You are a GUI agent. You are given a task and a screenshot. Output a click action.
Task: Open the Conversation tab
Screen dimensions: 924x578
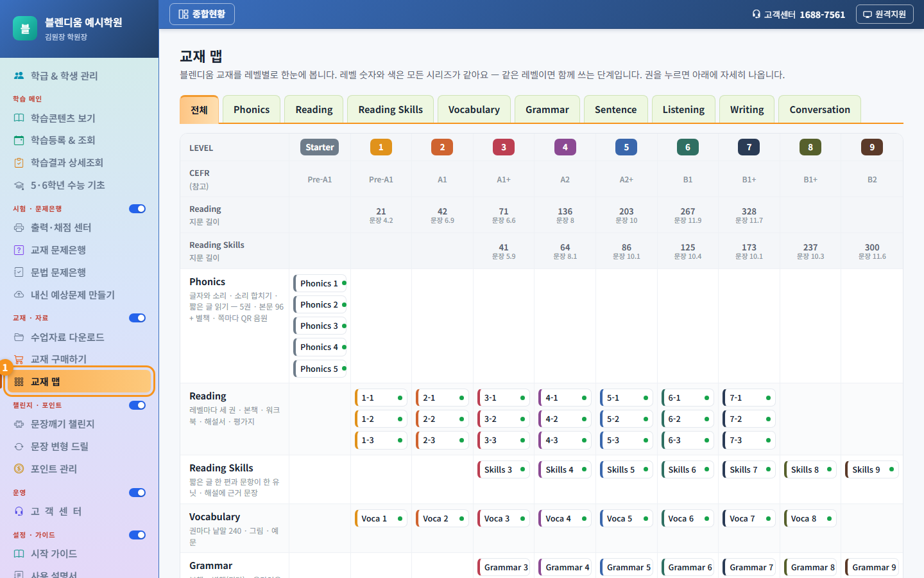click(x=819, y=109)
